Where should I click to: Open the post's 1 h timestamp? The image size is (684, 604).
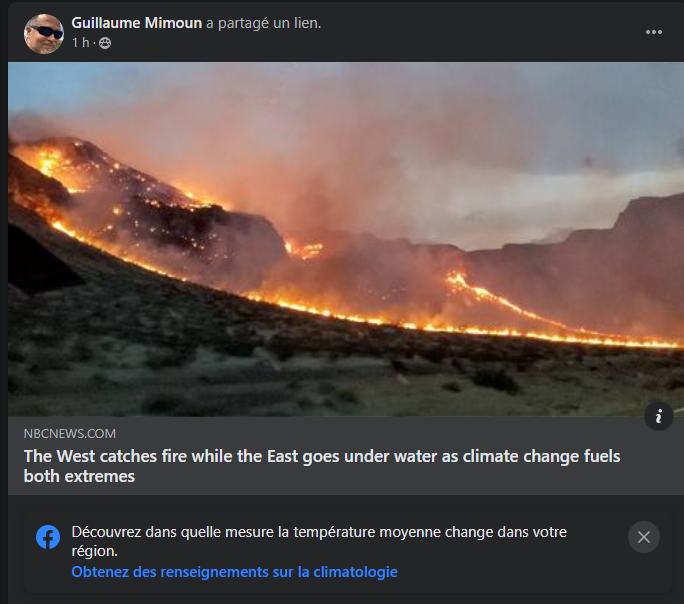point(80,43)
